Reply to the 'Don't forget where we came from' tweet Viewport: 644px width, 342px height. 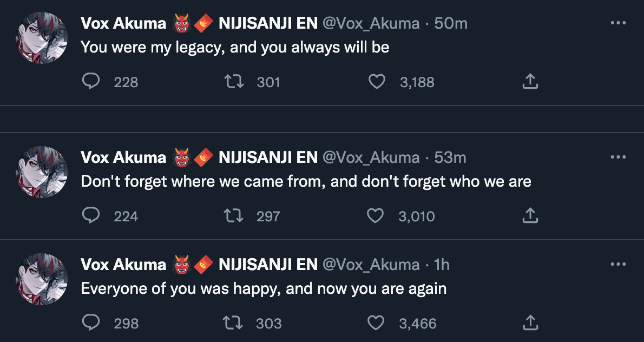(x=91, y=216)
